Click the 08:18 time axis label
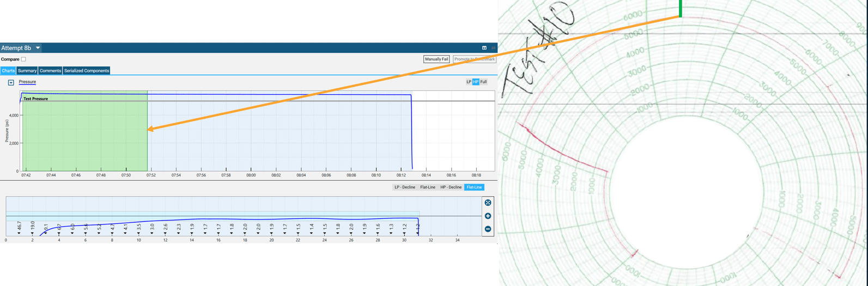 (x=476, y=175)
